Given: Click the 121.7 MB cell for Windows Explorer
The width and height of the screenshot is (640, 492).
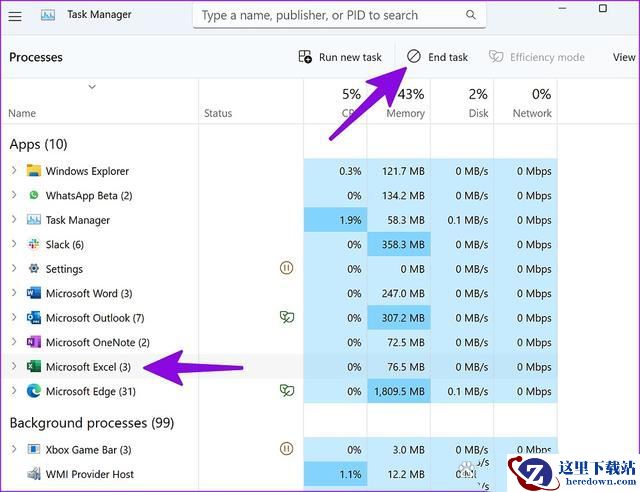Looking at the screenshot, I should click(399, 171).
